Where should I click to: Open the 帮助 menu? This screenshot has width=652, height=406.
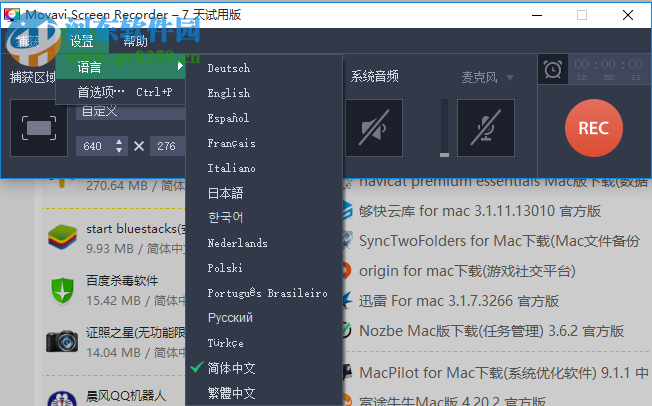click(x=135, y=41)
